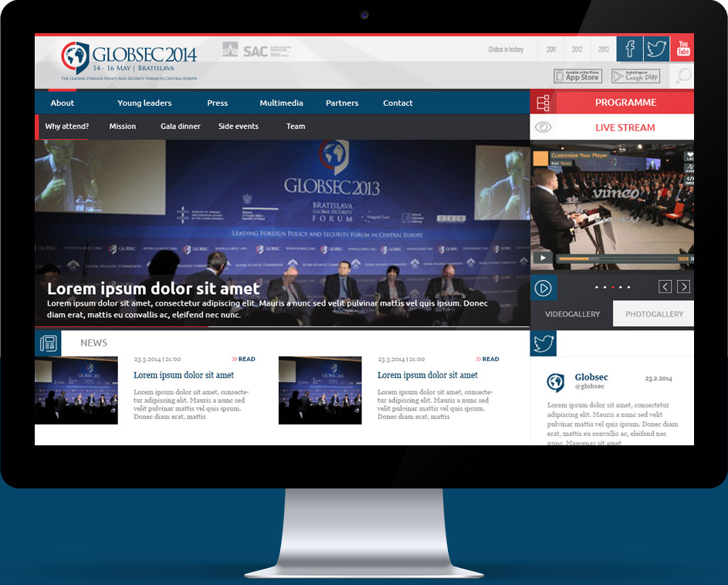Open the About menu
728x585 pixels.
[x=63, y=103]
